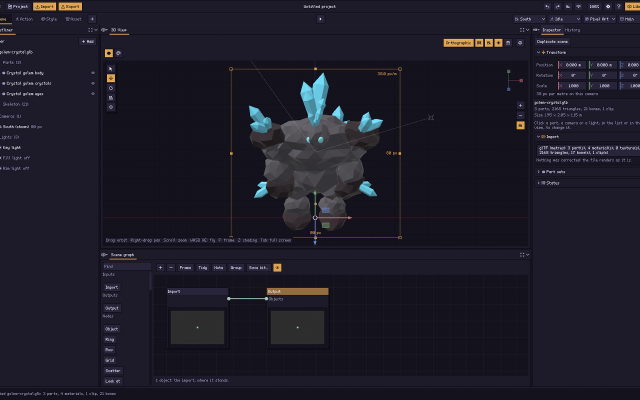The width and height of the screenshot is (640, 400).
Task: Click the play button in top center
Action: pyautogui.click(x=320, y=19)
